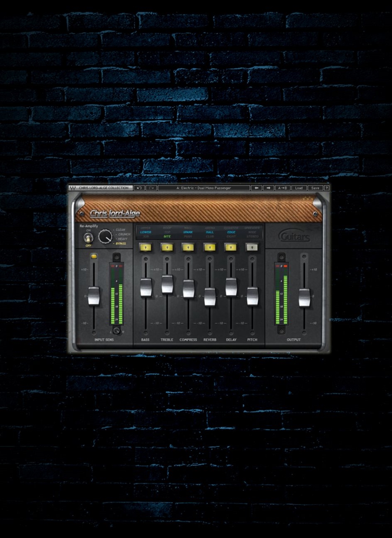Viewport: 392px width, 538px height.
Task: Click the Re-Amplify amp type knob
Action: (x=105, y=236)
